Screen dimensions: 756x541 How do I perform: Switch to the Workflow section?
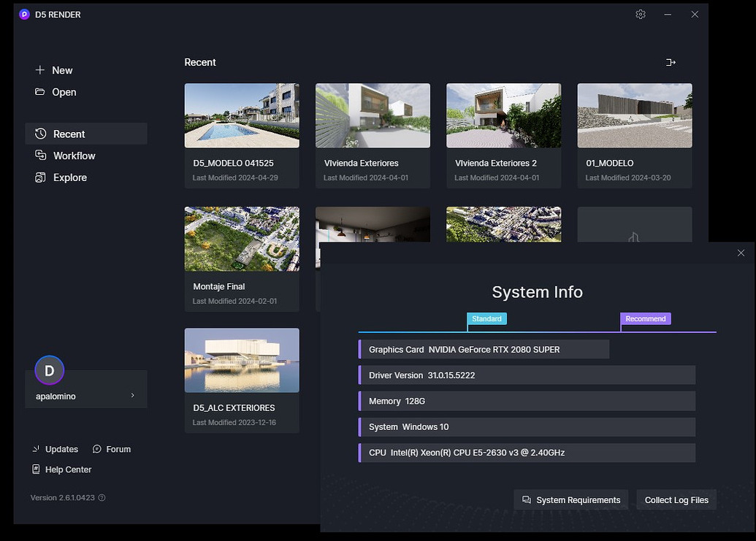[74, 156]
